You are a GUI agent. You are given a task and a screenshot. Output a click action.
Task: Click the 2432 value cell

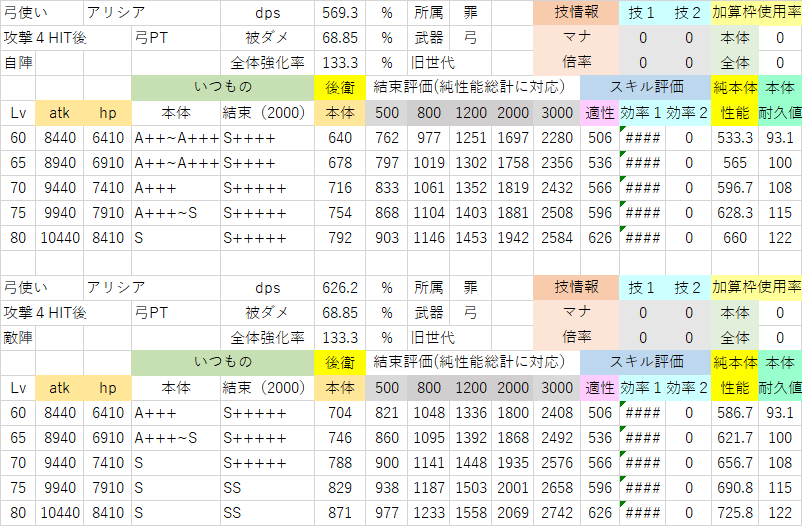coord(557,188)
